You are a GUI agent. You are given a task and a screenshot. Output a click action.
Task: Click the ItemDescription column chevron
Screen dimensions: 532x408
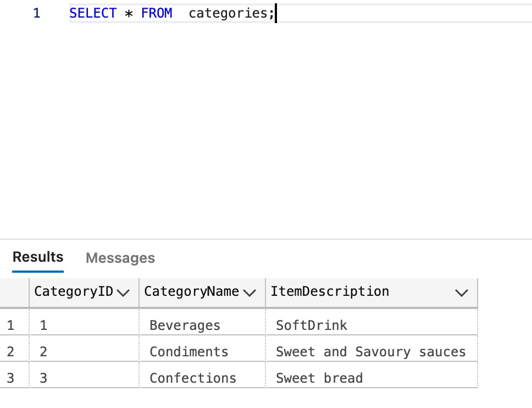pos(462,293)
